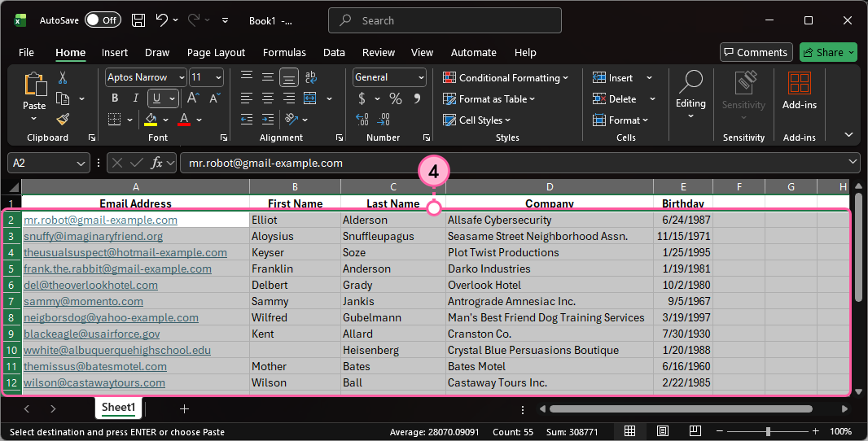Open the General number format dropdown
Image resolution: width=868 pixels, height=441 pixels.
click(421, 77)
